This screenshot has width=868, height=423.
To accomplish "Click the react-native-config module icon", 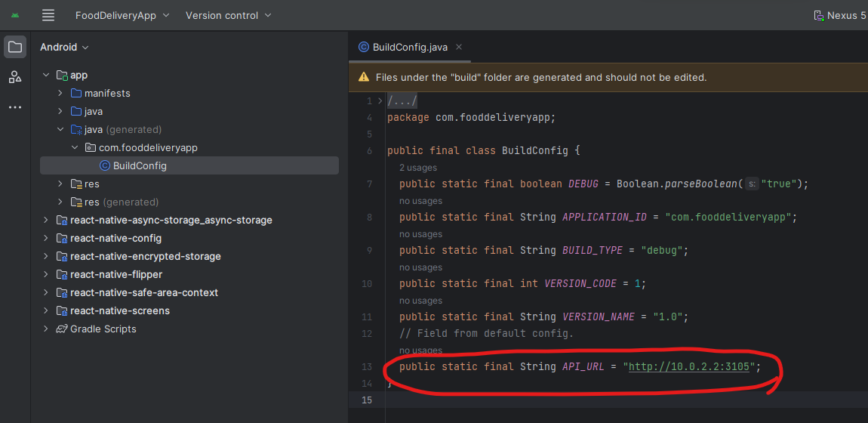I will click(63, 239).
